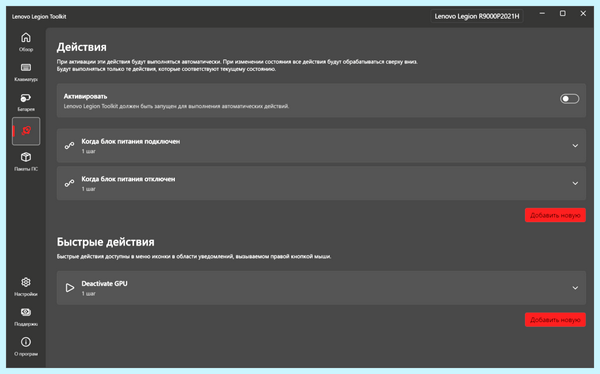Expand the Deactivate GPU chevron
The height and width of the screenshot is (374, 600).
click(575, 288)
